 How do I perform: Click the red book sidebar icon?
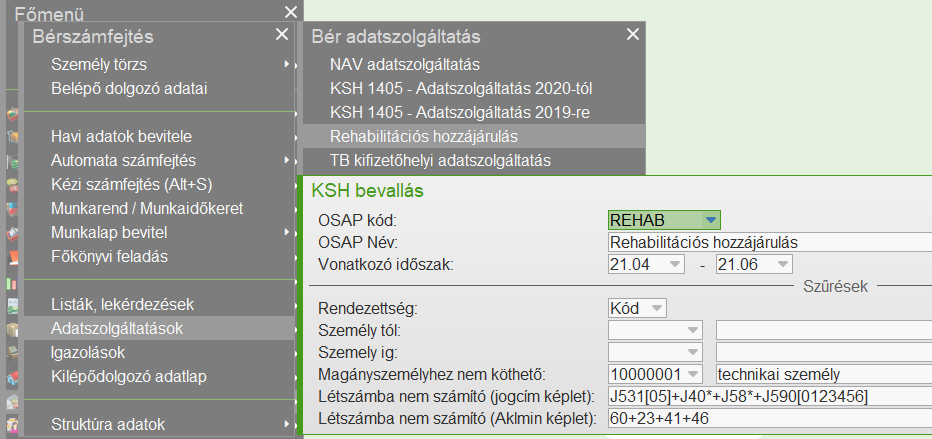pyautogui.click(x=12, y=258)
